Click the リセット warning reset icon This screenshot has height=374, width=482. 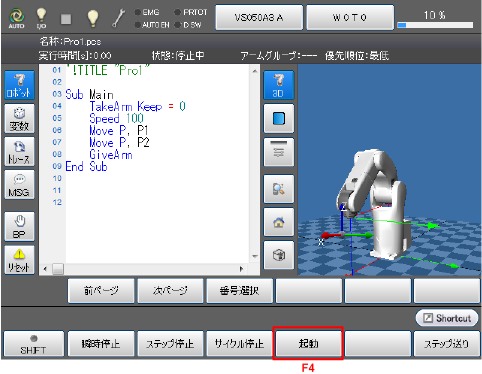pos(19,260)
